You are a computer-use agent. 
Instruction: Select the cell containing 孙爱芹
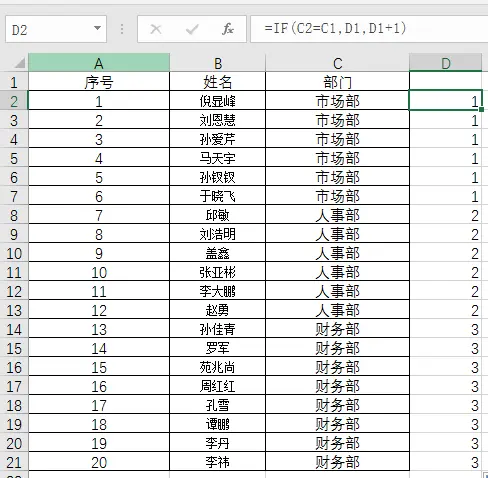(x=217, y=139)
